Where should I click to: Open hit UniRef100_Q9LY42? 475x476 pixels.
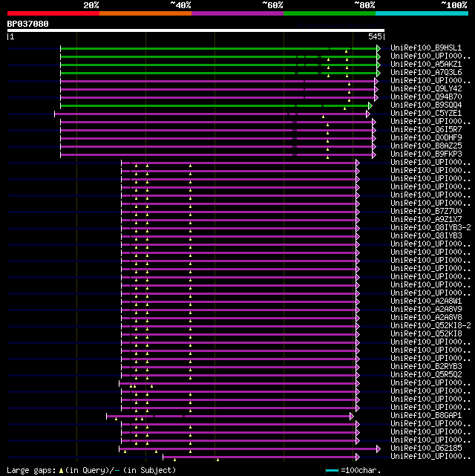click(426, 88)
